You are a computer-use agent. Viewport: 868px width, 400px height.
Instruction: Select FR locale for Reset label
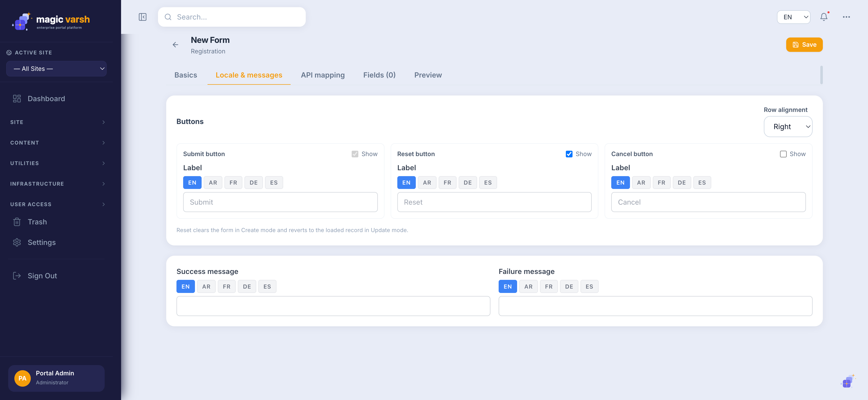pyautogui.click(x=447, y=183)
